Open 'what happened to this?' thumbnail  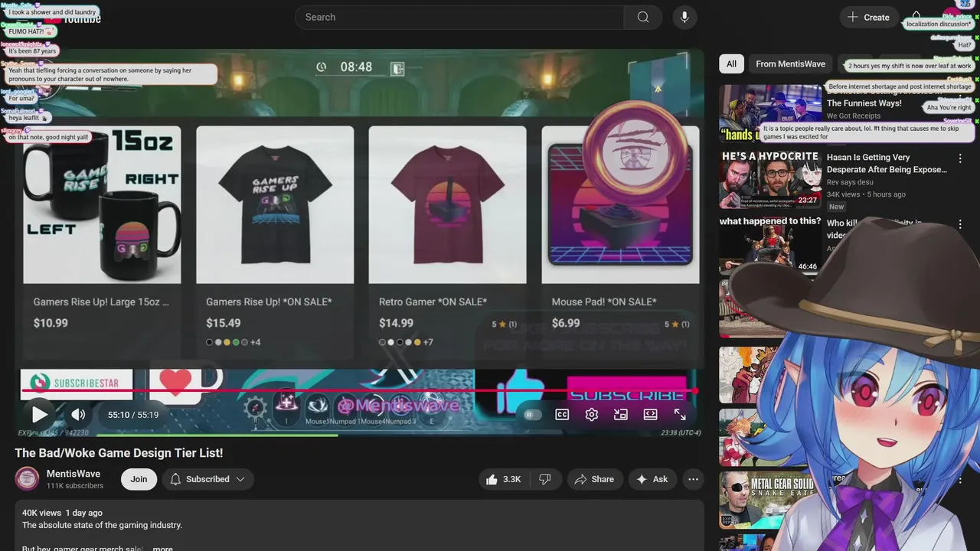[x=770, y=245]
